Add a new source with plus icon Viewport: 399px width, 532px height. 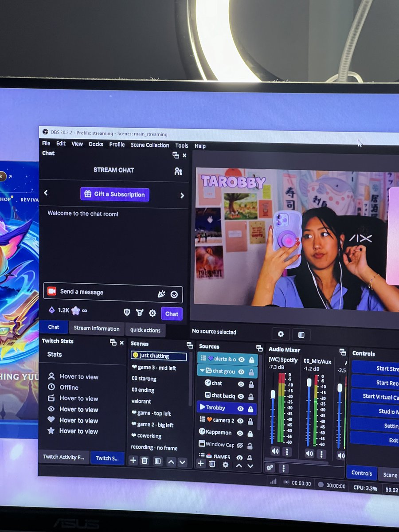pyautogui.click(x=200, y=463)
